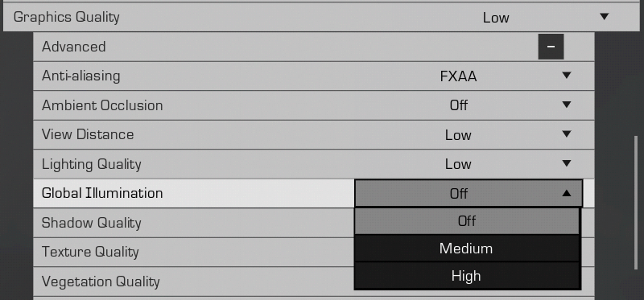644x300 pixels.
Task: Click the Low value for View Distance
Action: click(458, 135)
